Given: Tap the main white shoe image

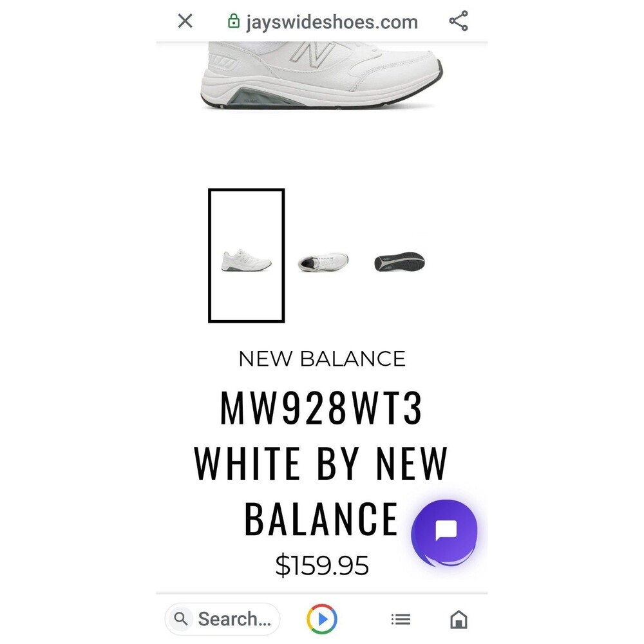Looking at the screenshot, I should [x=322, y=75].
